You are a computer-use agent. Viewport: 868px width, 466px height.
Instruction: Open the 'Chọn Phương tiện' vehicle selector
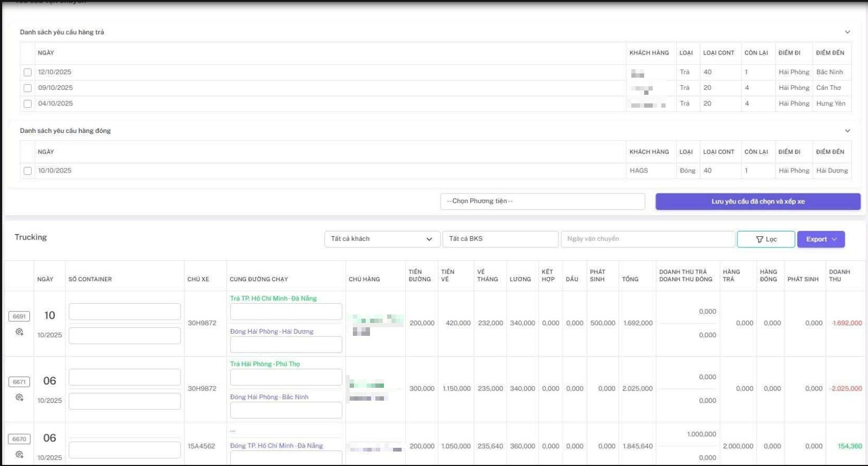pos(542,201)
